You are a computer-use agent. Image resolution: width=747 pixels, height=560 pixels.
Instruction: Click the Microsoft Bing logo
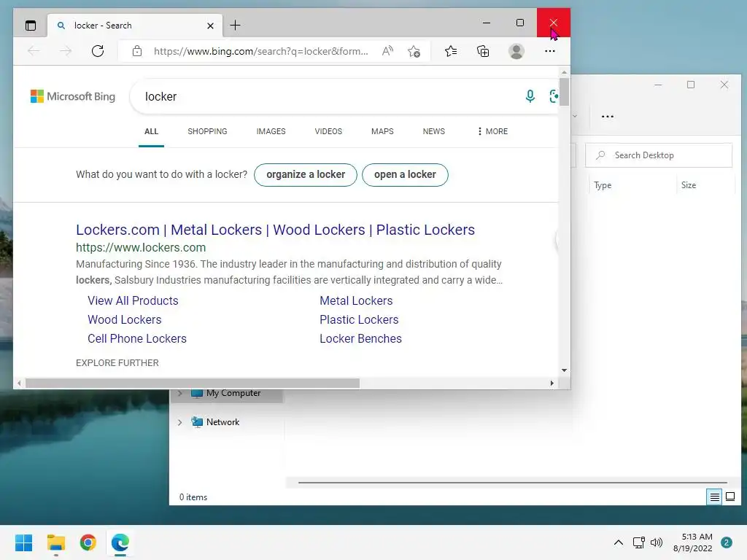click(x=73, y=96)
